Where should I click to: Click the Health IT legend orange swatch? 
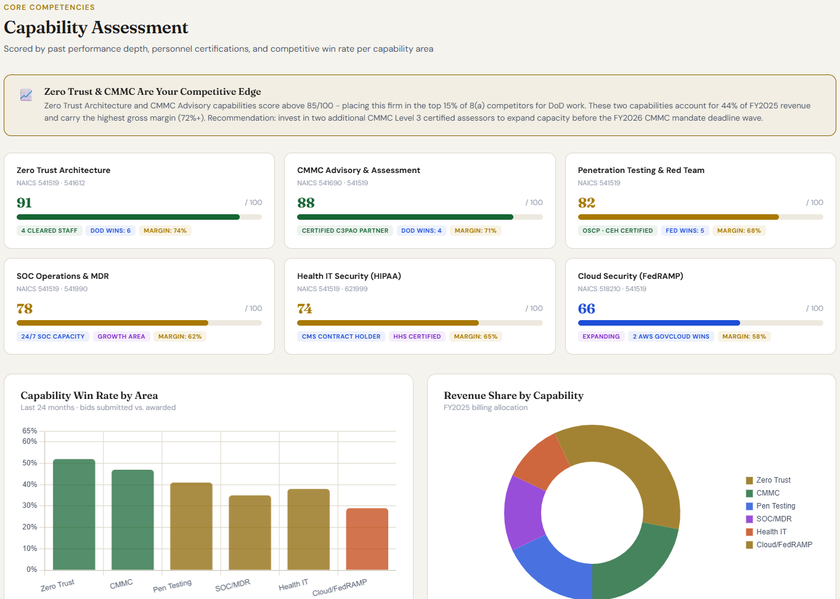click(x=749, y=531)
